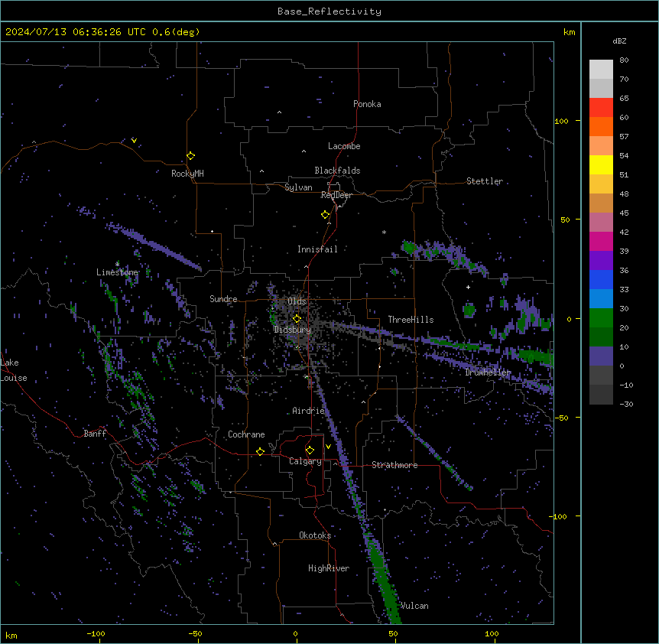Viewport: 659px width, 644px height.
Task: Click the white plus marker north of Drumheller
Action: tap(468, 287)
